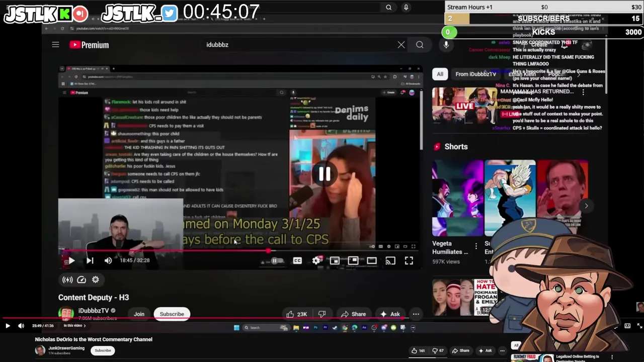Screen dimensions: 644x362
Task: Skip to next video in Content Deputy player
Action: coord(90,260)
